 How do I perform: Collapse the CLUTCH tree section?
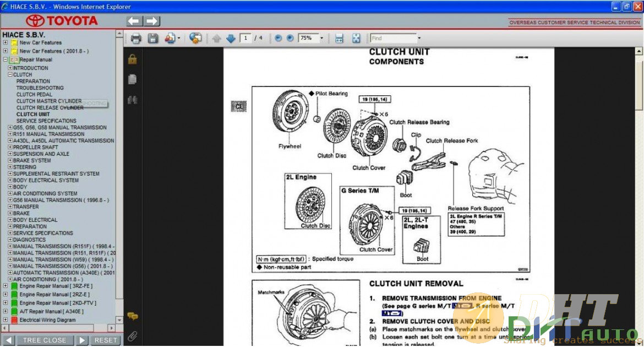(x=10, y=74)
